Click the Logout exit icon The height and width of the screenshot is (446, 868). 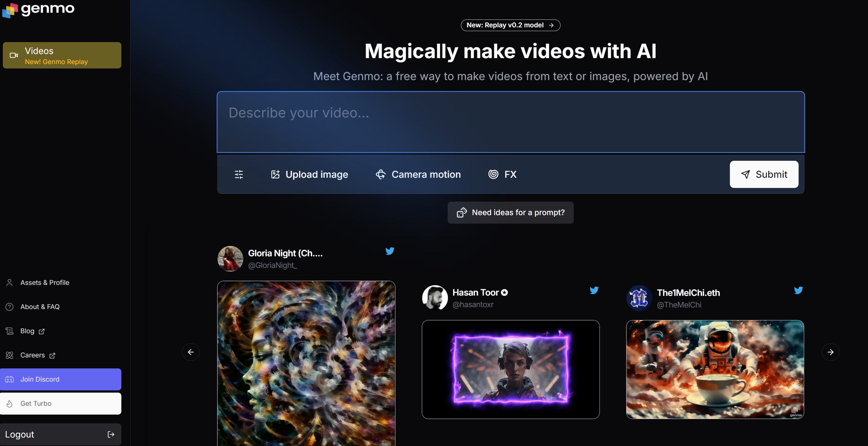coord(111,434)
